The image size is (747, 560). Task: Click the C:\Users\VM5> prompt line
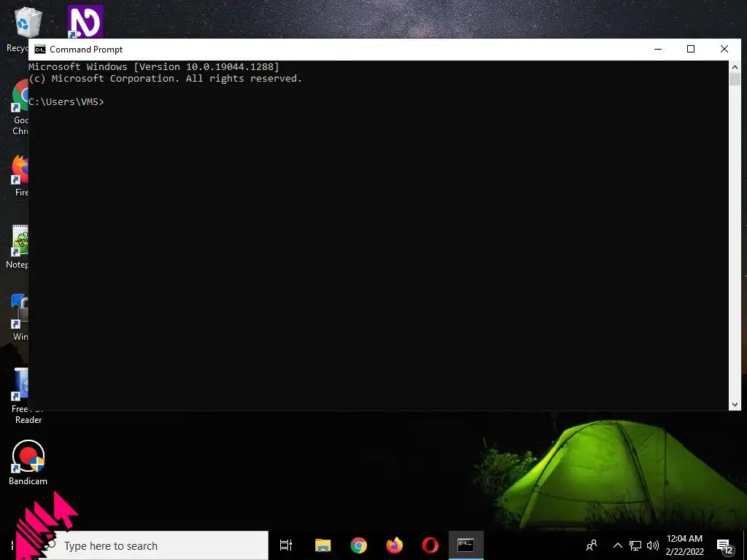coord(66,101)
